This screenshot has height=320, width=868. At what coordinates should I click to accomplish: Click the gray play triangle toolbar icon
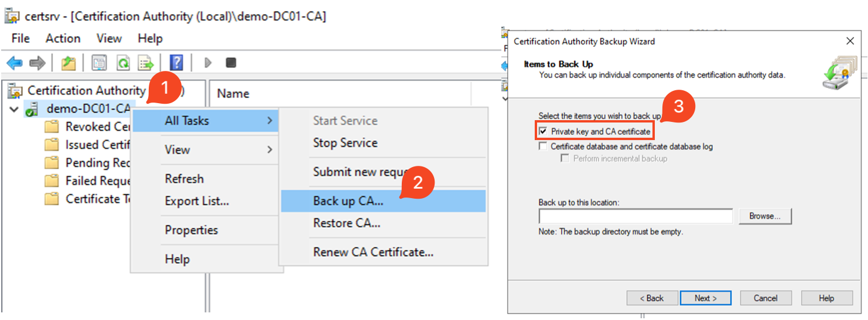click(207, 63)
